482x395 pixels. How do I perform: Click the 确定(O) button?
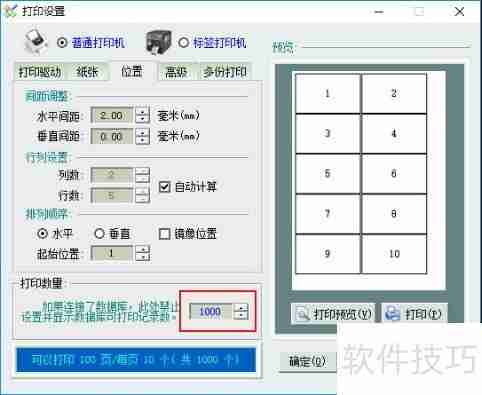click(307, 361)
